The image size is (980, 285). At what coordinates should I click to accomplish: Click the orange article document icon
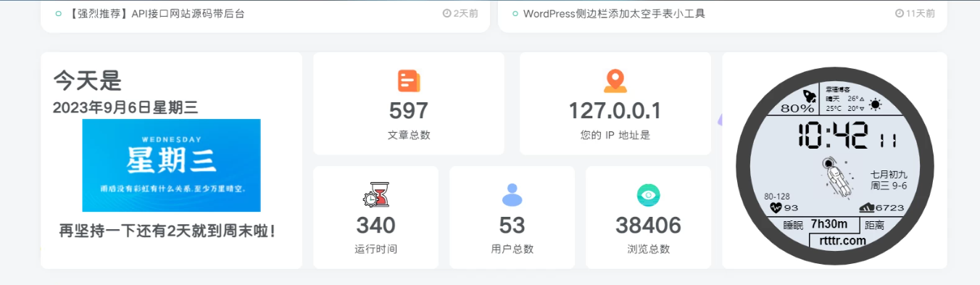[x=409, y=80]
